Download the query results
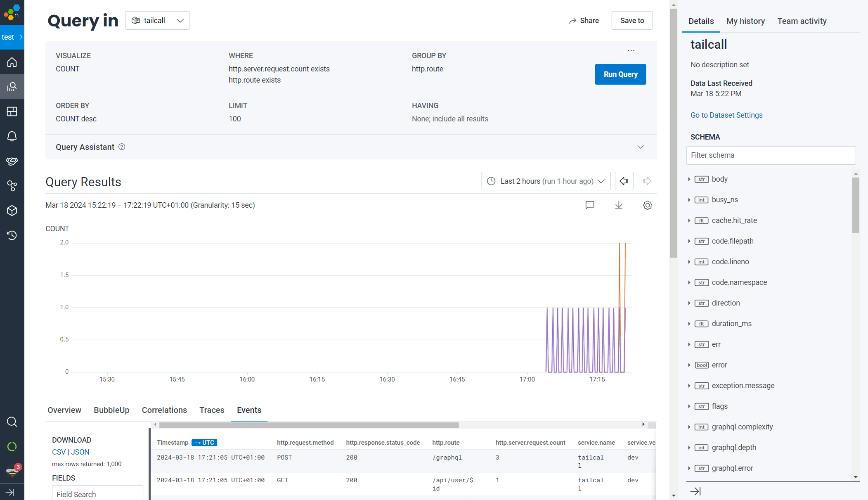 pos(618,205)
